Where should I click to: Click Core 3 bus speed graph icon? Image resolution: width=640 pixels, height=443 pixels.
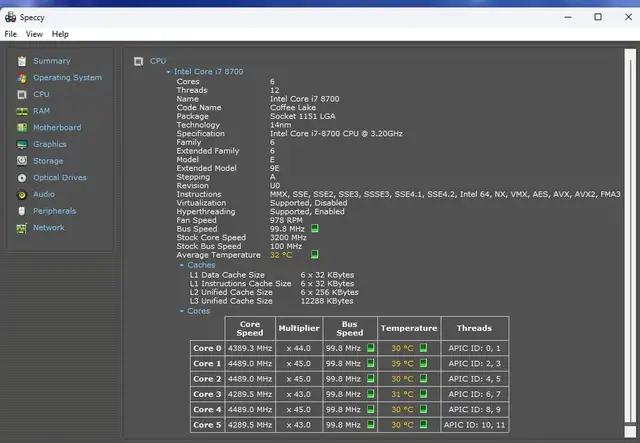click(371, 394)
